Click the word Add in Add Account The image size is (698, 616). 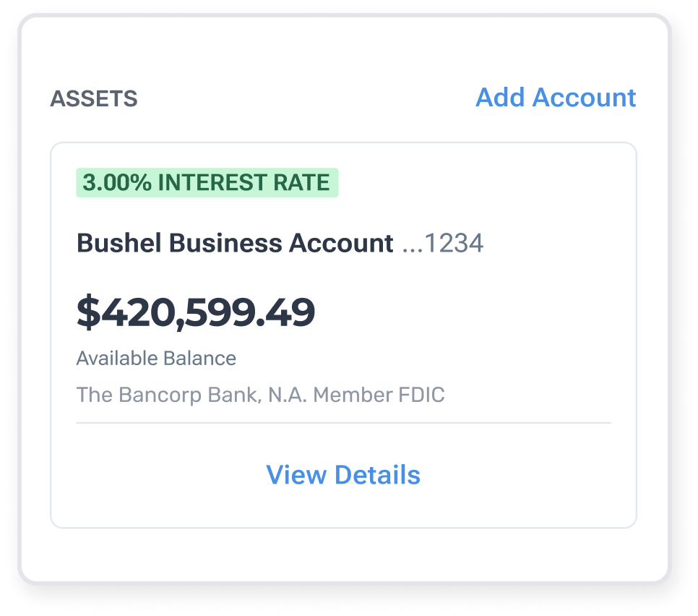(500, 98)
